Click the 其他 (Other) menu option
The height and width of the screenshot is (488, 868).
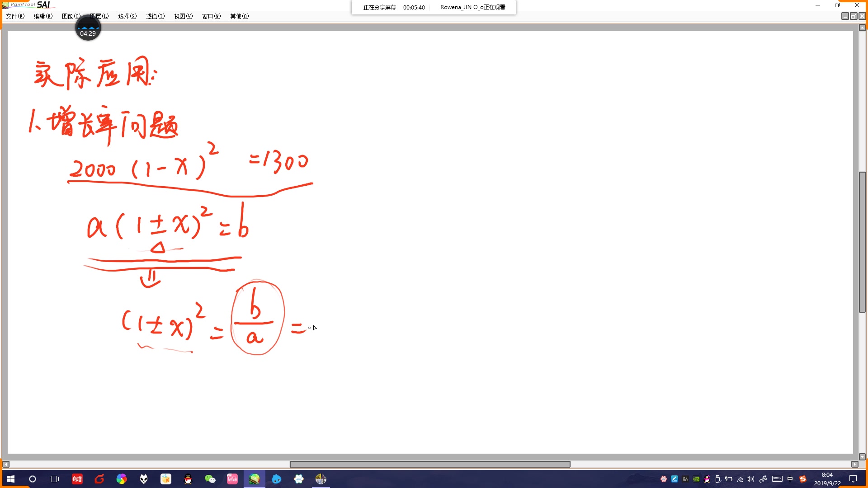238,16
